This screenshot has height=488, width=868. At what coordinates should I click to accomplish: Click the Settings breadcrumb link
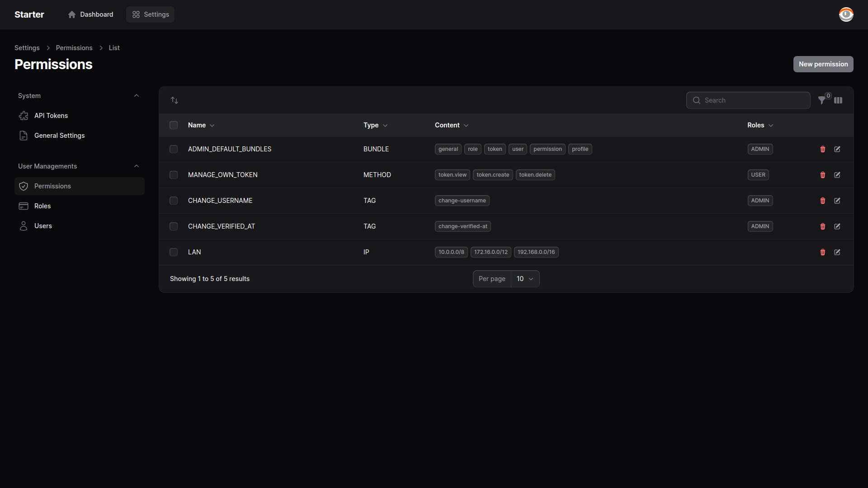click(27, 48)
